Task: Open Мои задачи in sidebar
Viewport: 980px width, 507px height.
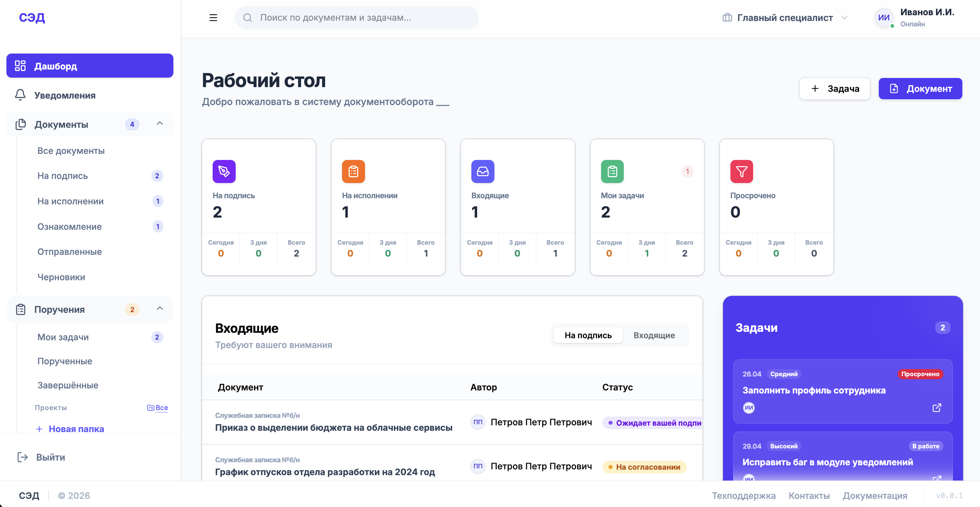Action: click(101, 337)
